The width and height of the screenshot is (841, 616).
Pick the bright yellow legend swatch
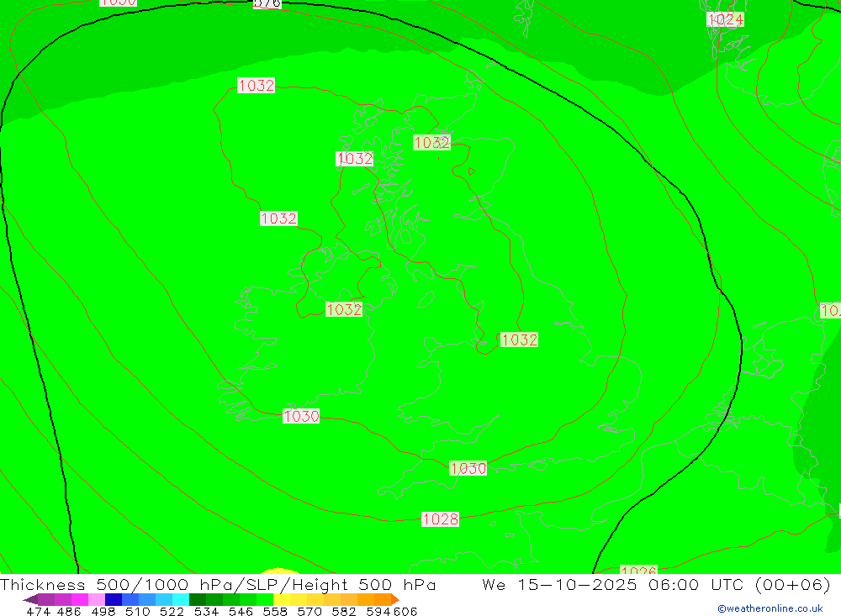282,599
